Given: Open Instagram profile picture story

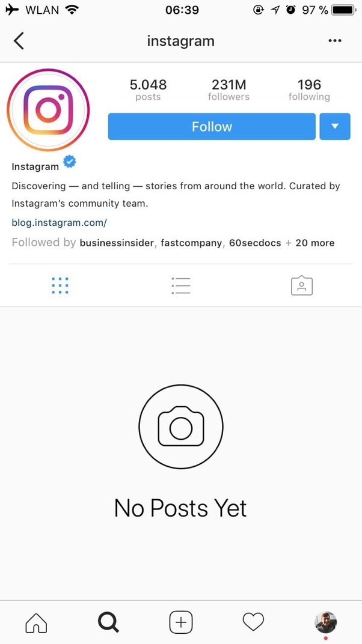Looking at the screenshot, I should click(48, 110).
